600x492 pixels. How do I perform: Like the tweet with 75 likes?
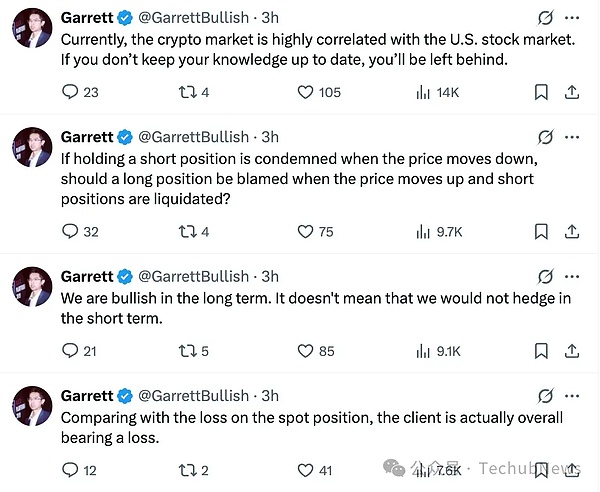point(307,231)
